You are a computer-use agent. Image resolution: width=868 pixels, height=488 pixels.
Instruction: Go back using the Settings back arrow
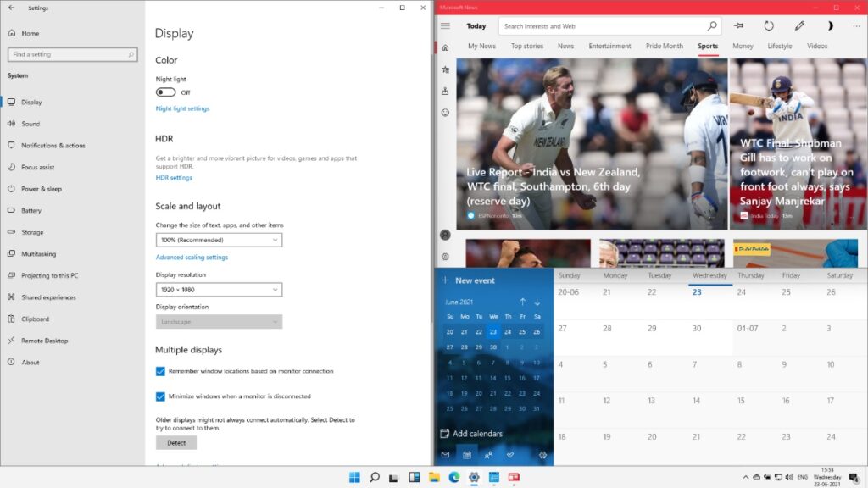11,8
